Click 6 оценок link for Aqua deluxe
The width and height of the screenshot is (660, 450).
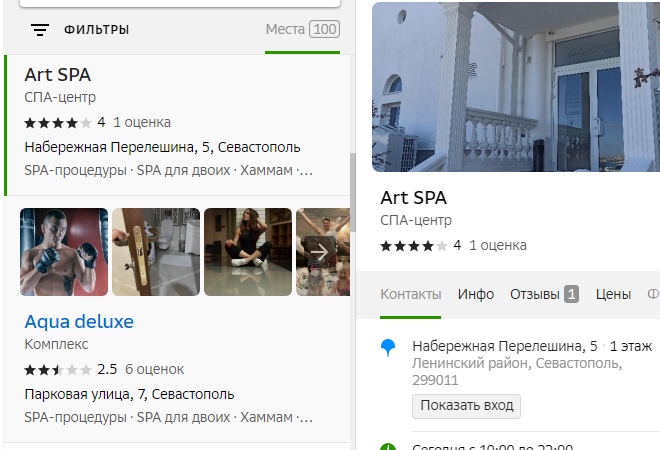tap(153, 368)
